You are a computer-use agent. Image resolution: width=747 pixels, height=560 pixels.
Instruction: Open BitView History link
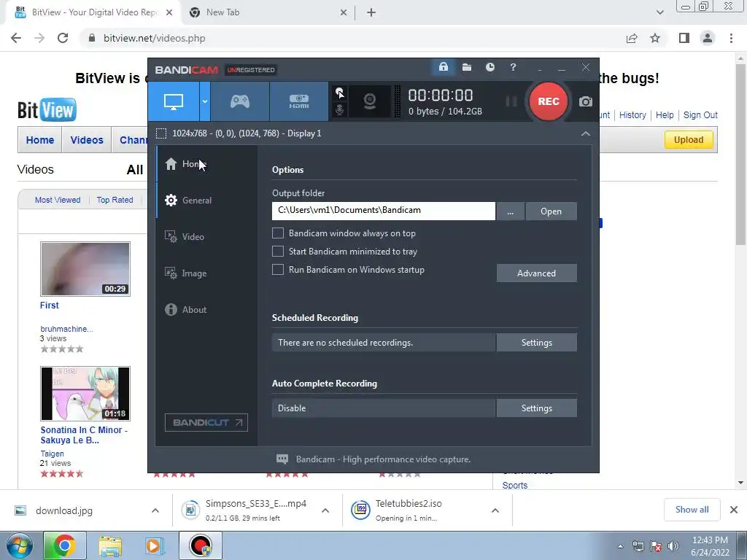632,114
